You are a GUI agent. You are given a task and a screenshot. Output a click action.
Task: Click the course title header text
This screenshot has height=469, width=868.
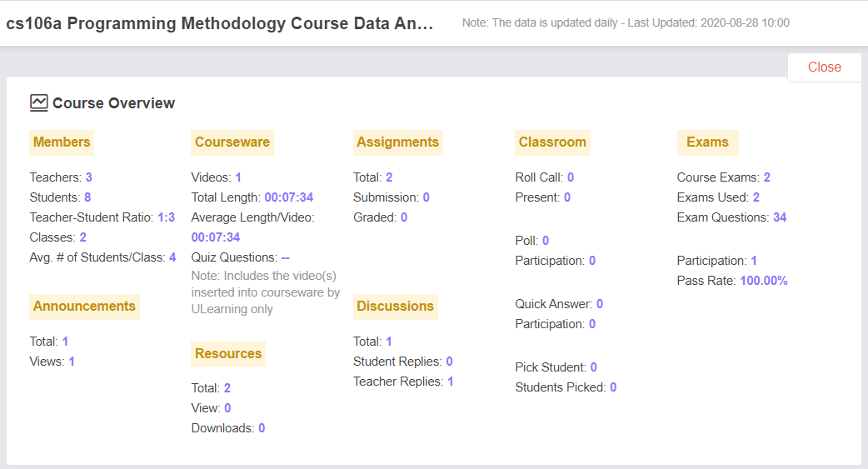[x=220, y=23]
